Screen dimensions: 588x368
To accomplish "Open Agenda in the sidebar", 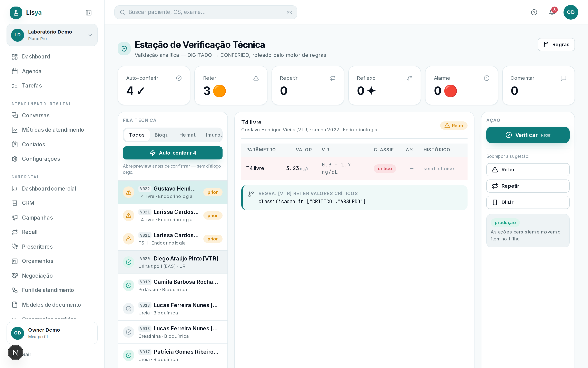I will [52, 71].
